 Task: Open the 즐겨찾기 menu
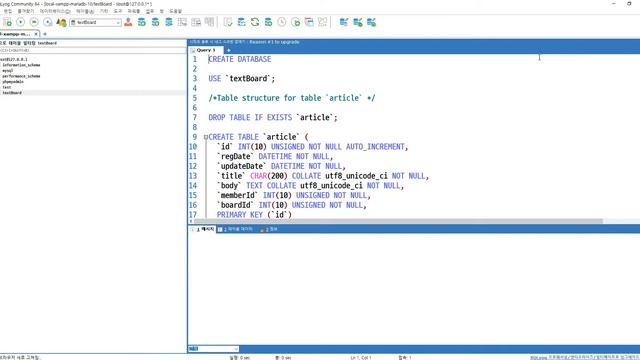tap(25, 11)
